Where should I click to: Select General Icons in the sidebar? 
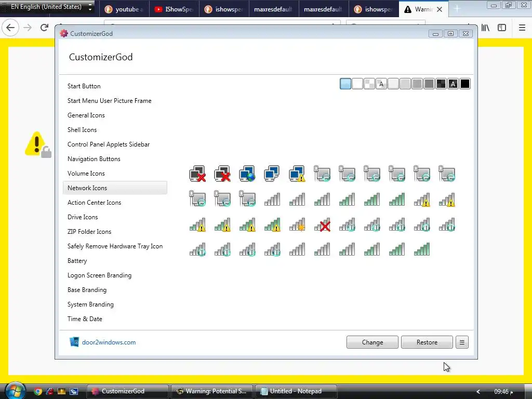tap(86, 115)
